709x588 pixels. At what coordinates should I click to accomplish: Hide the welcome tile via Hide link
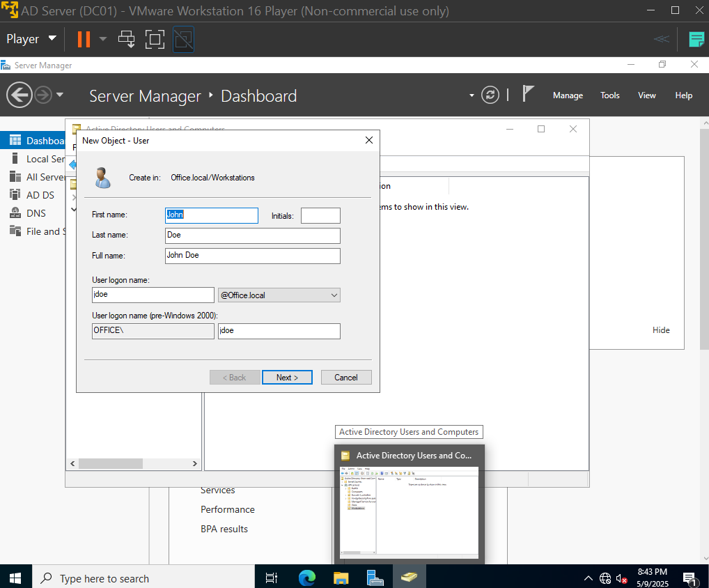[x=661, y=330]
